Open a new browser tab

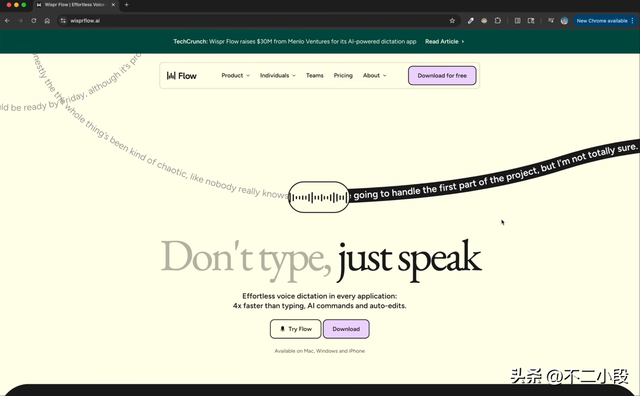coord(127,5)
